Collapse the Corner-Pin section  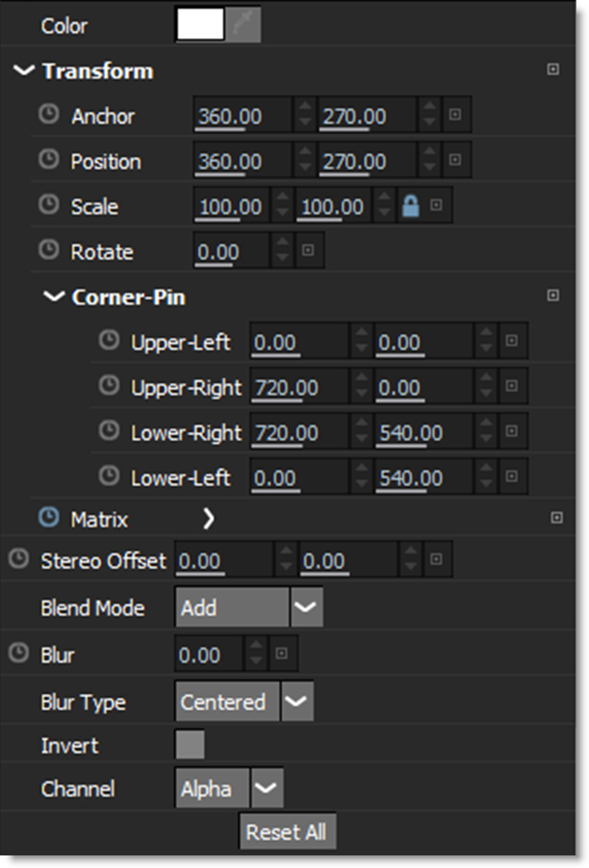(x=54, y=296)
